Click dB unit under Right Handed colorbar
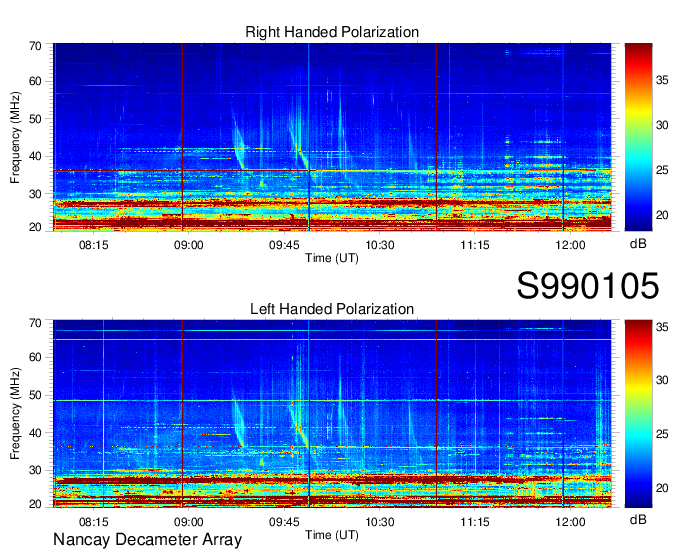Viewport: 680px width, 552px height. point(638,244)
